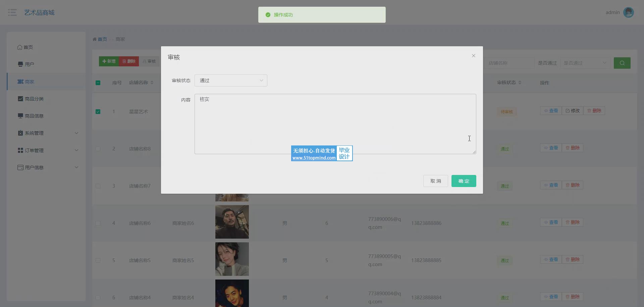
Task: Click the red 删除 toolbar button
Action: (x=129, y=61)
